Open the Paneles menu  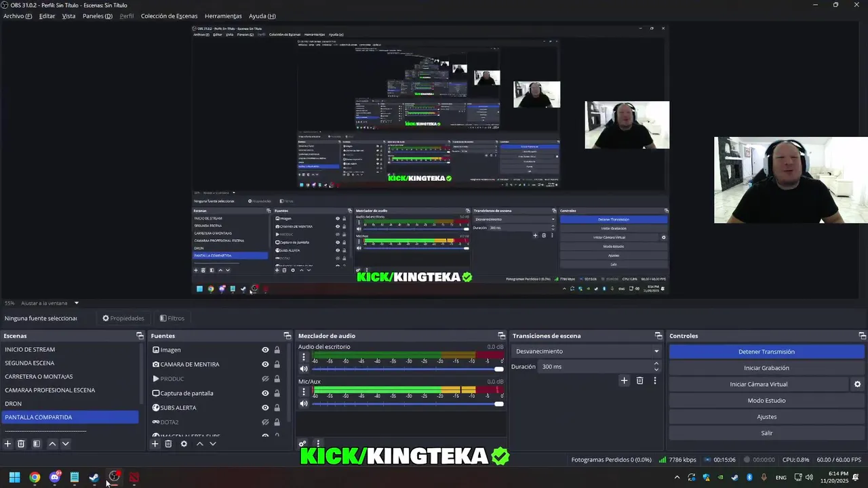(x=97, y=16)
